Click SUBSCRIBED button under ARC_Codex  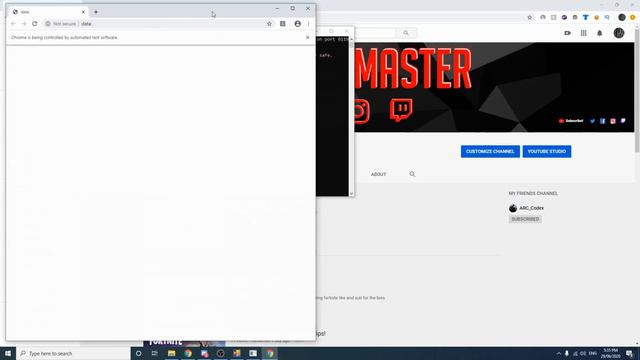[x=525, y=219]
